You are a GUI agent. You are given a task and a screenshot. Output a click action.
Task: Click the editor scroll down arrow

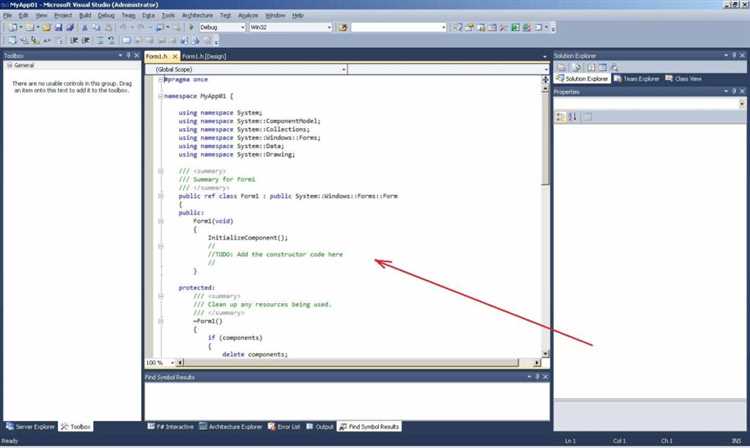point(545,354)
